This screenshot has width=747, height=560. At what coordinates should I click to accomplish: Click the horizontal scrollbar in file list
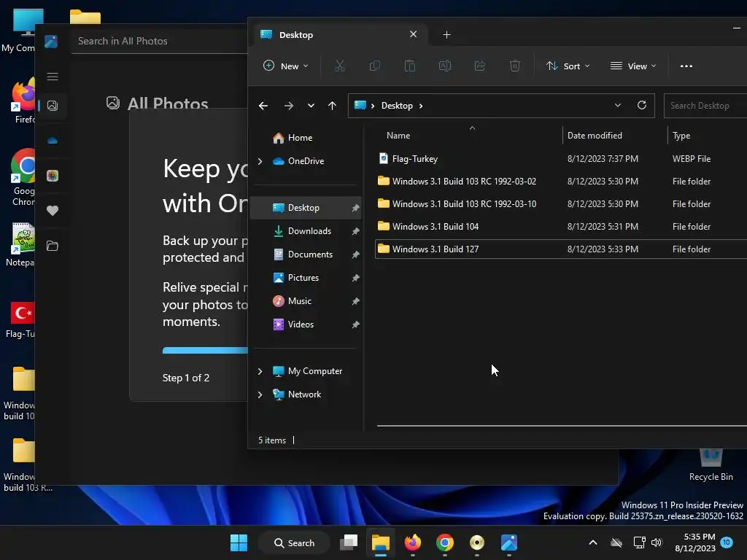562,426
